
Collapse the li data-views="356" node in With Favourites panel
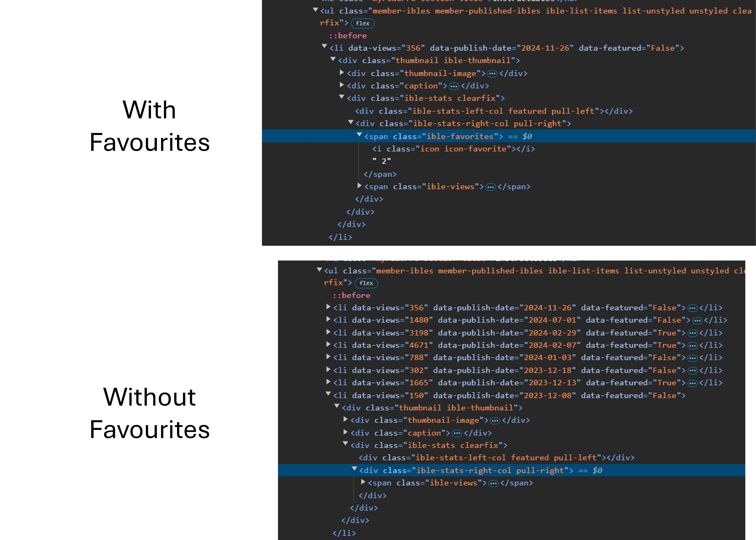pyautogui.click(x=325, y=46)
